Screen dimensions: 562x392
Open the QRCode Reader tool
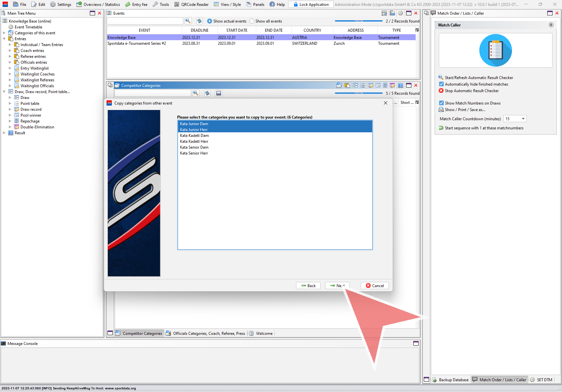click(191, 4)
